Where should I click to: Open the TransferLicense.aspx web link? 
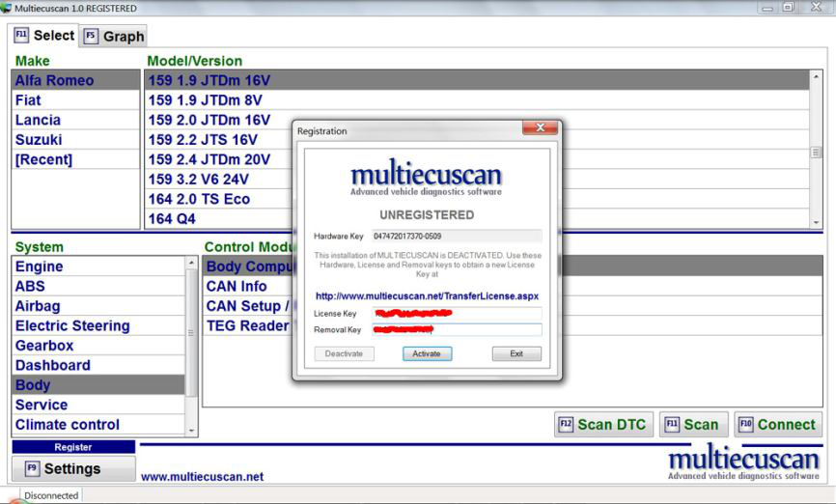tap(426, 295)
